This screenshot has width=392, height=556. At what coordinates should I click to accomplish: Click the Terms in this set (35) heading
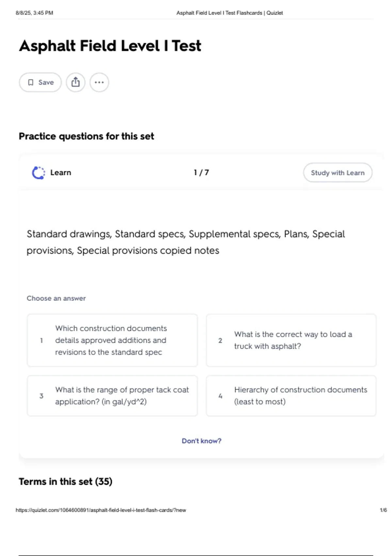[x=66, y=481]
